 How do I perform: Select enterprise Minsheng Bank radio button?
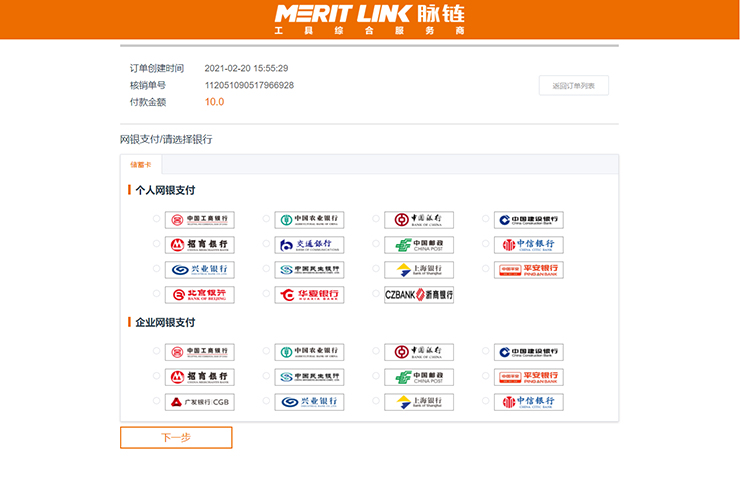pyautogui.click(x=266, y=376)
